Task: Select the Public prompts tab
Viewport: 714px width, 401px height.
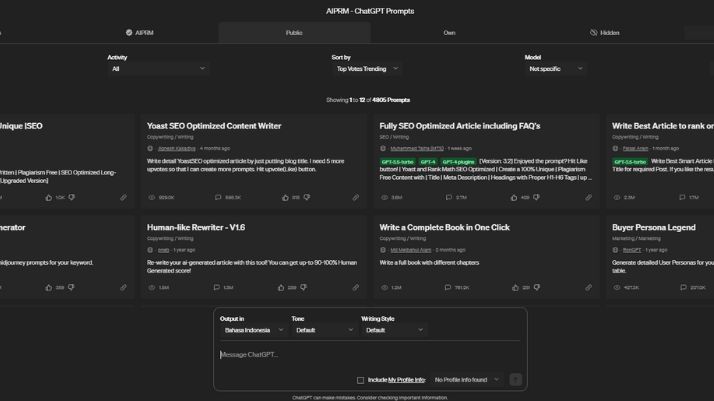Action: (294, 33)
